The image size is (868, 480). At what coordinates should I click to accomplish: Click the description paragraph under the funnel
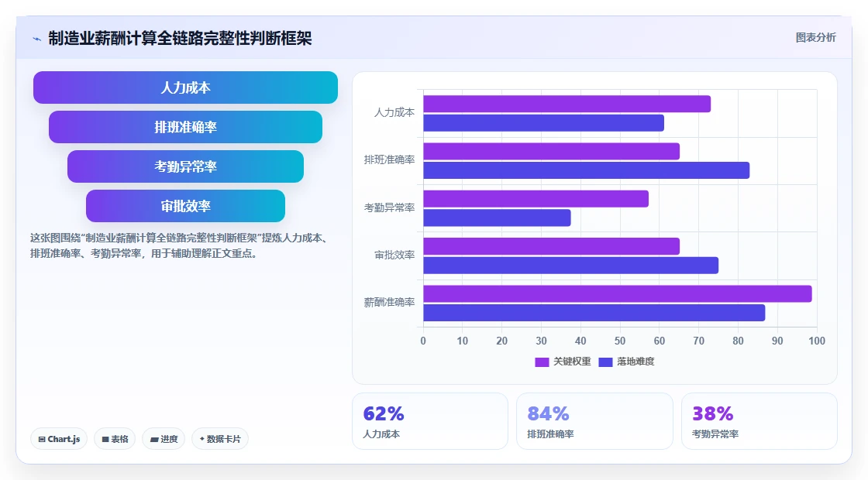click(x=180, y=245)
